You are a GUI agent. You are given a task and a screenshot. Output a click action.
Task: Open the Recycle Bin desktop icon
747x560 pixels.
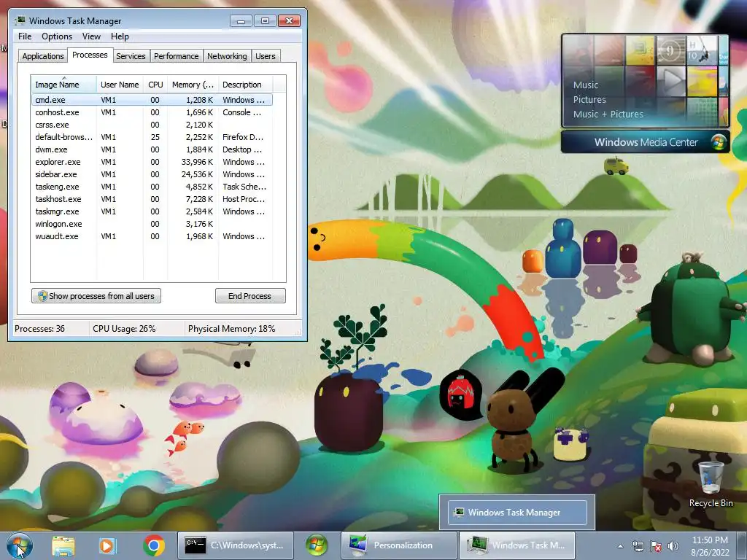tap(711, 484)
